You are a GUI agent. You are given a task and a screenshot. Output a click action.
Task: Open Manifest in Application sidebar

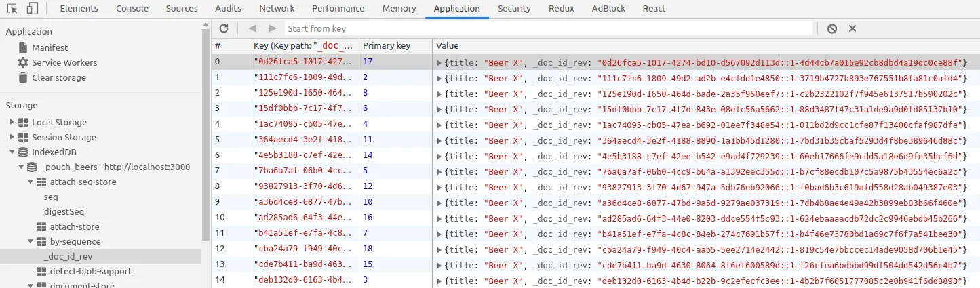click(50, 48)
